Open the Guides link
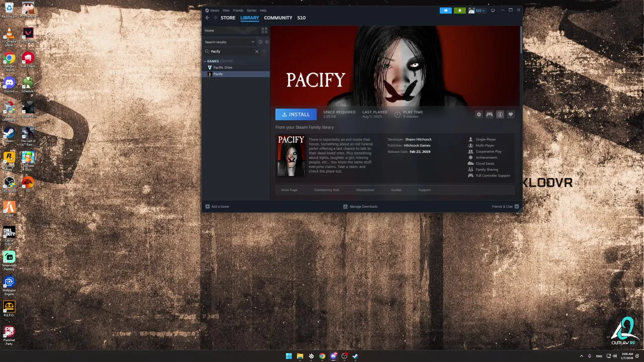 pos(396,190)
